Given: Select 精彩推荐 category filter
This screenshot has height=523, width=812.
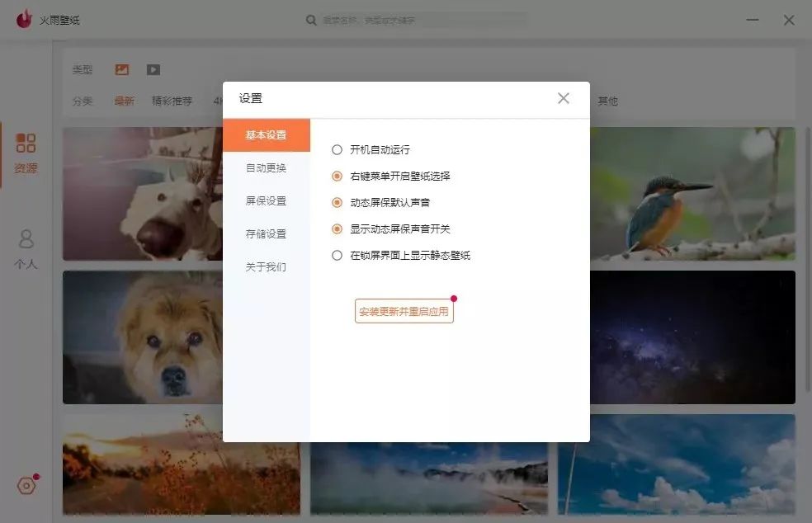Looking at the screenshot, I should tap(172, 101).
